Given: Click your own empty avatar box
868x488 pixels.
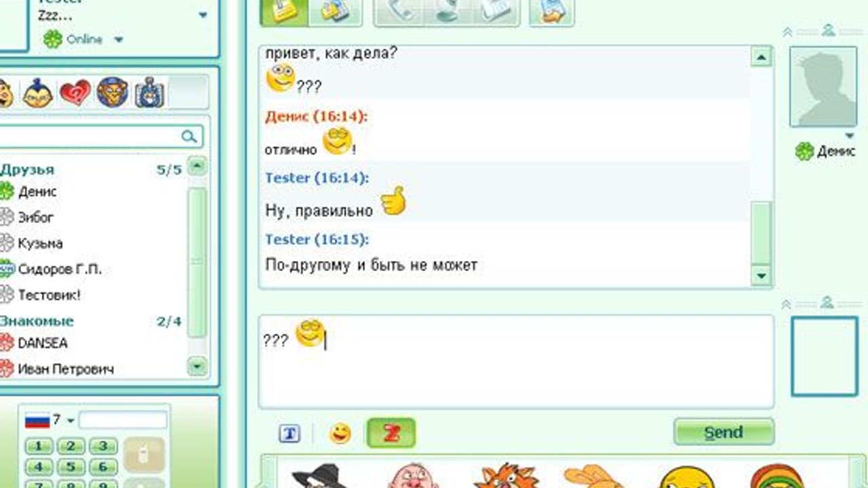Looking at the screenshot, I should coord(825,355).
